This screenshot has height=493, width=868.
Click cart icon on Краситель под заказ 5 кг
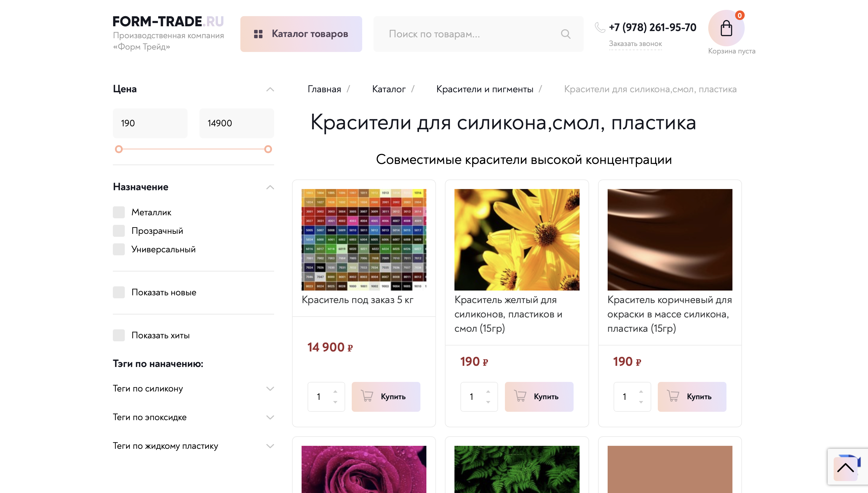(x=367, y=396)
